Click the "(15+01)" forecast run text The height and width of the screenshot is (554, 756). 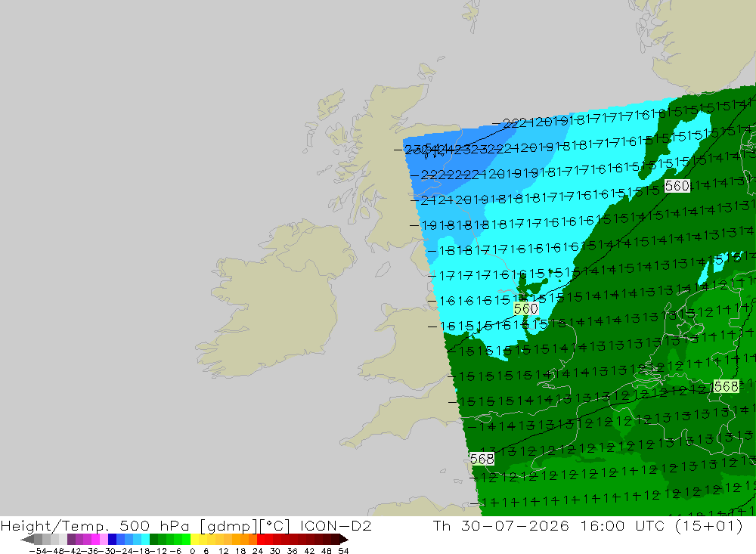click(709, 525)
